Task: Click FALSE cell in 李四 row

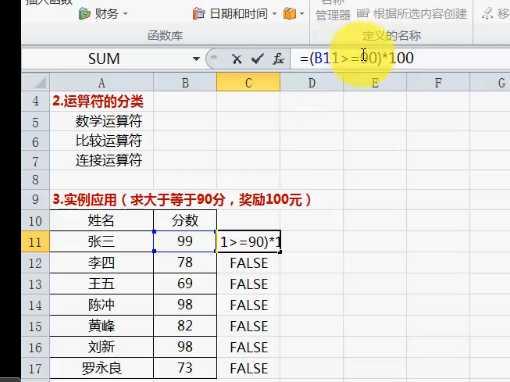Action: click(x=248, y=263)
